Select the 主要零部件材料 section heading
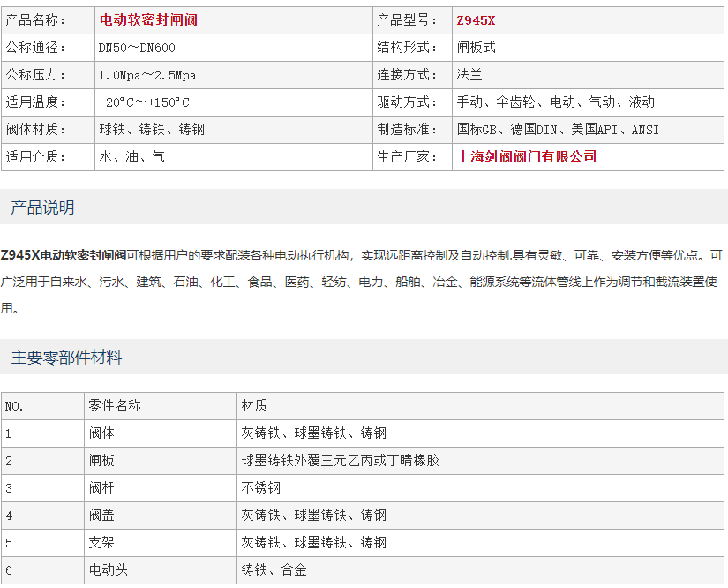The height and width of the screenshot is (588, 728). pyautogui.click(x=66, y=358)
